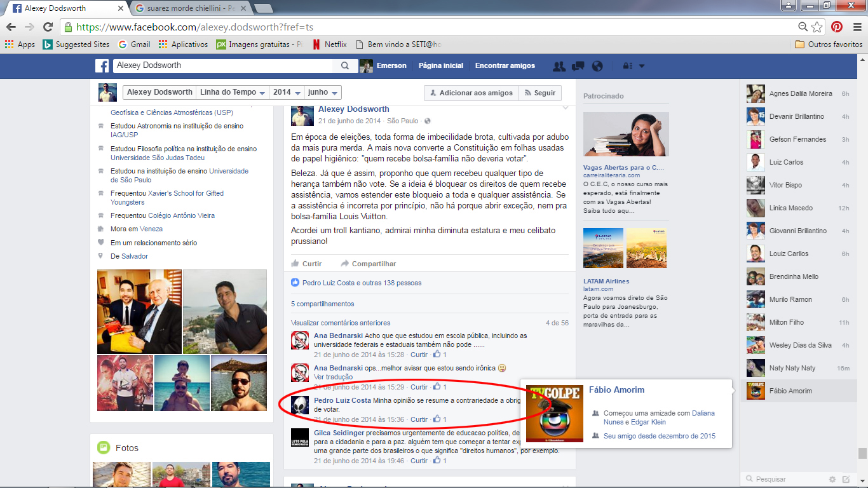
Task: Click like thumb on Pedro Luiz Costa comment
Action: pos(437,419)
